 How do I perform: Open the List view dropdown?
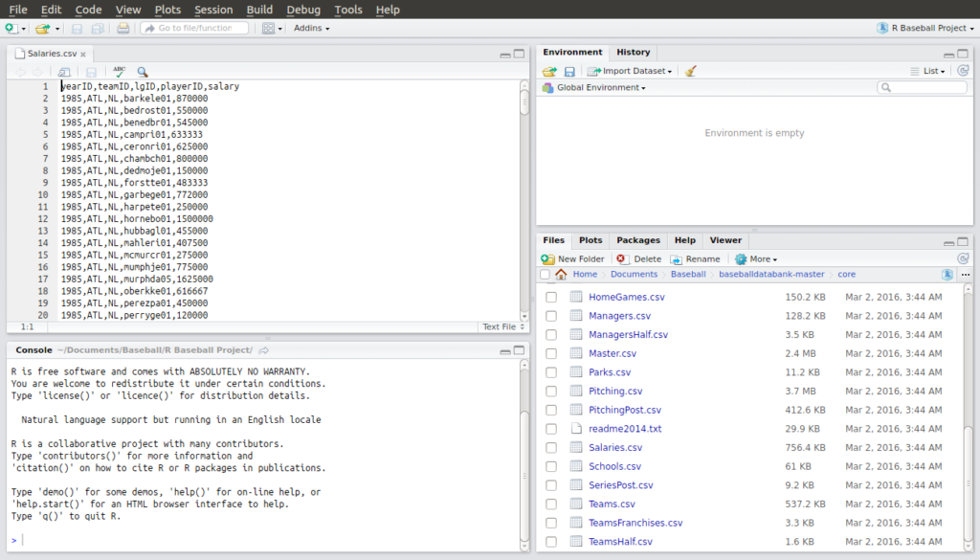[x=928, y=71]
